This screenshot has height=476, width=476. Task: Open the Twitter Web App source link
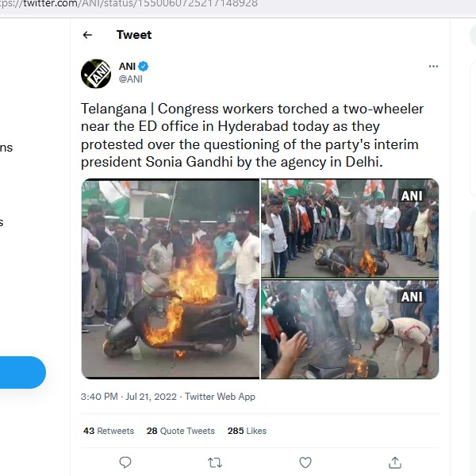click(220, 397)
